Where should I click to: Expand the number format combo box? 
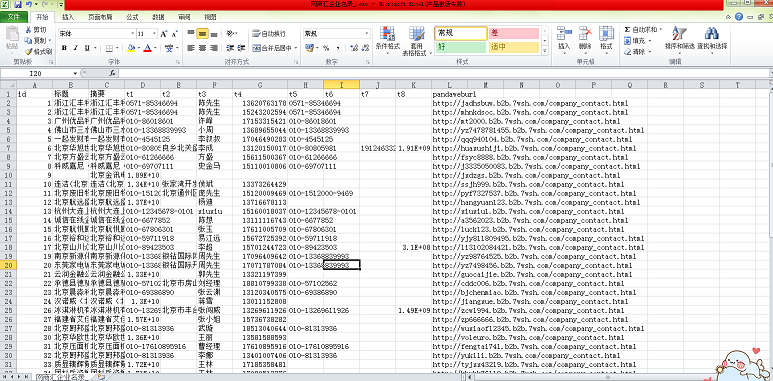[366, 34]
